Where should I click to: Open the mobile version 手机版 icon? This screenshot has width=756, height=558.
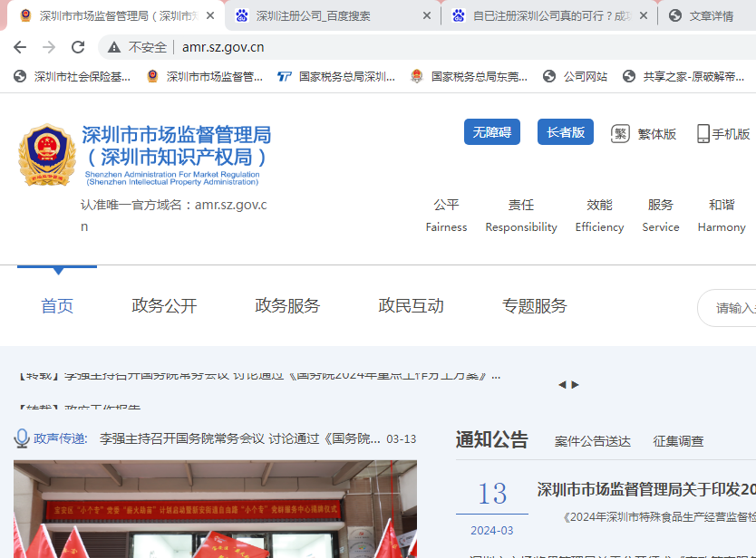[x=703, y=133]
